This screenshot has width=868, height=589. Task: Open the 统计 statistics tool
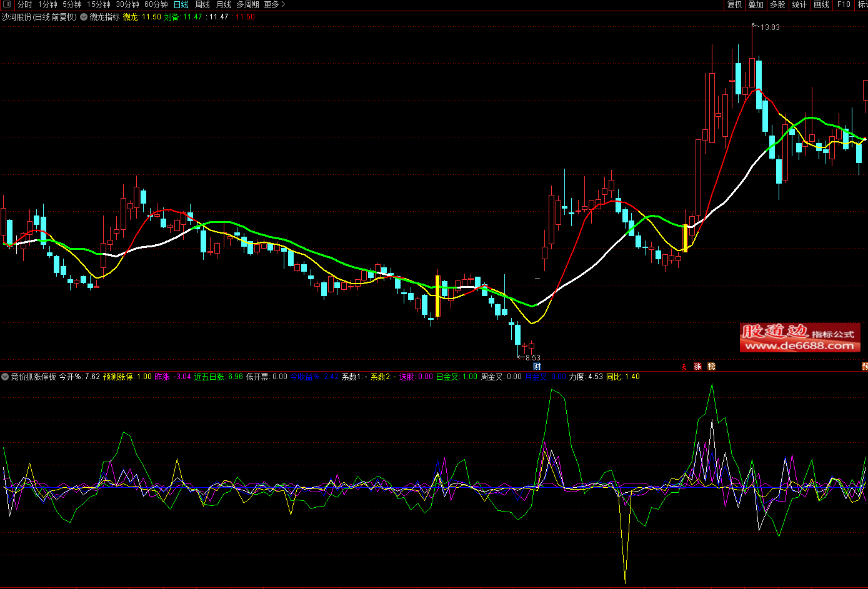[x=799, y=4]
